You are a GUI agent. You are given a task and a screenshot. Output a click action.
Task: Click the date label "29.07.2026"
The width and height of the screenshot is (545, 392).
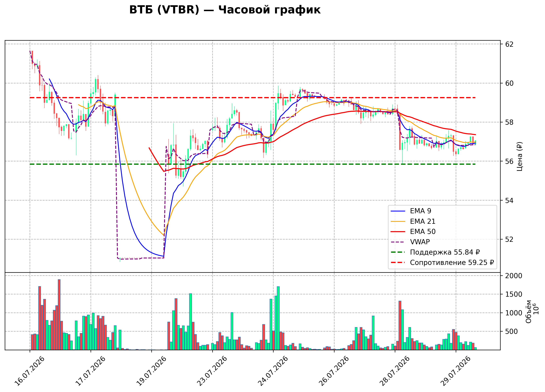(x=456, y=371)
